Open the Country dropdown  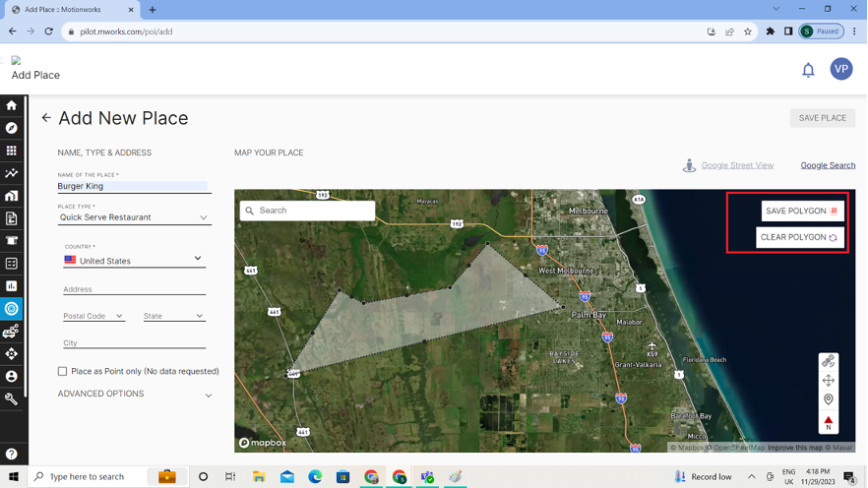click(x=135, y=260)
